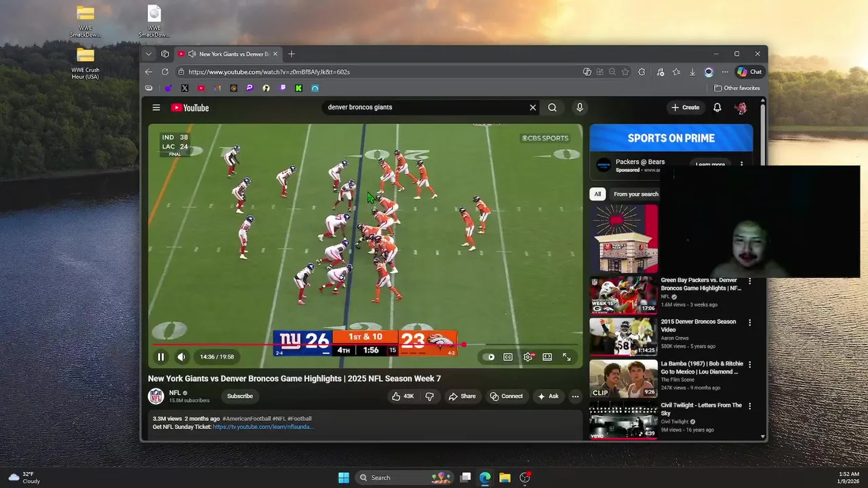The image size is (868, 488).
Task: Open the green K bookmark in favorites bar
Action: [x=298, y=88]
